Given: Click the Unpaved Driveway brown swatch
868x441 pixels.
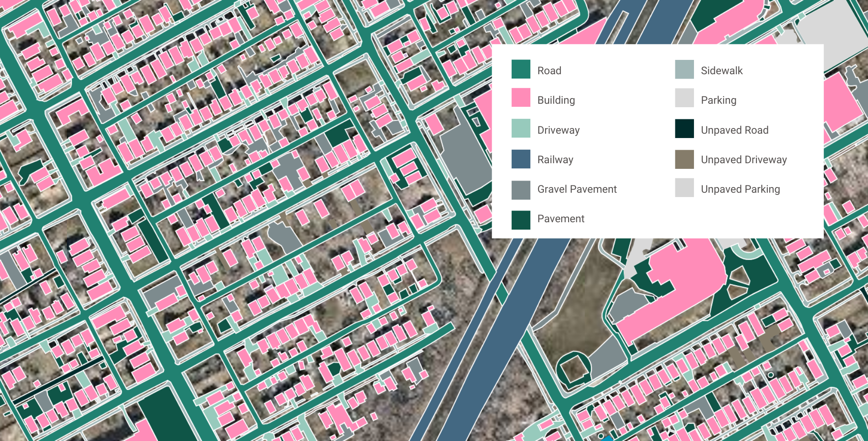Looking at the screenshot, I should [684, 159].
